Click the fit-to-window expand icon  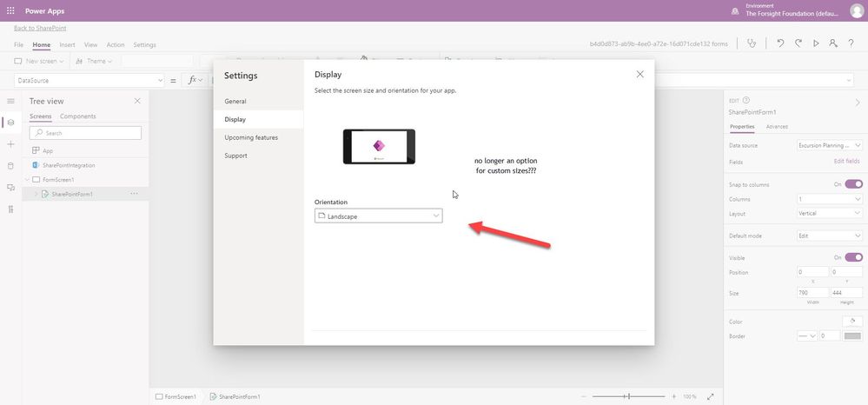click(x=711, y=396)
